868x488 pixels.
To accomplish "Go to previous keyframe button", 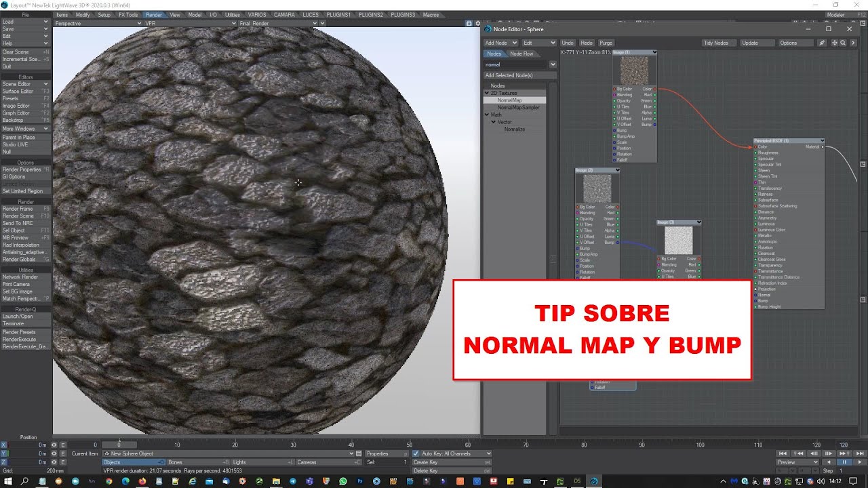I will point(798,453).
